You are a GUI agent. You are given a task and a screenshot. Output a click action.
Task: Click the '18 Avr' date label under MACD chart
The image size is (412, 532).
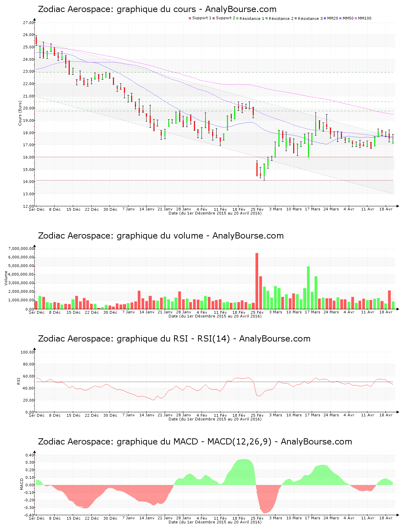pyautogui.click(x=386, y=518)
